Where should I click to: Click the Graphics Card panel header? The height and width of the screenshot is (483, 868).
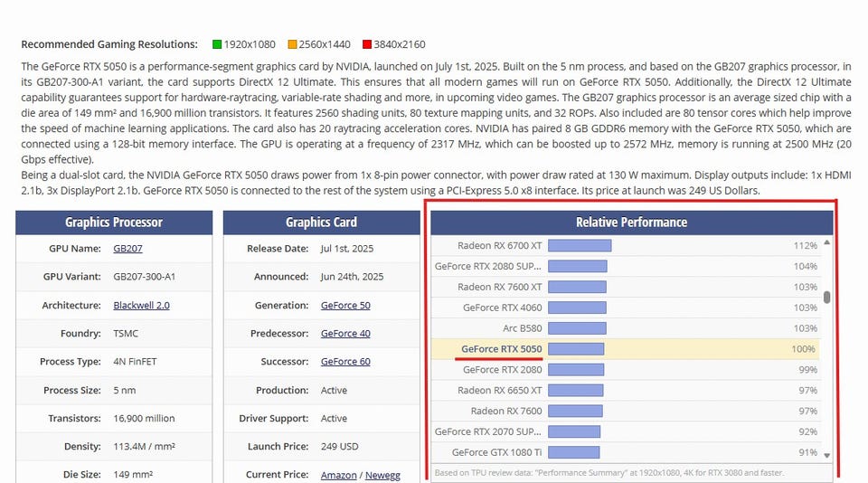322,223
